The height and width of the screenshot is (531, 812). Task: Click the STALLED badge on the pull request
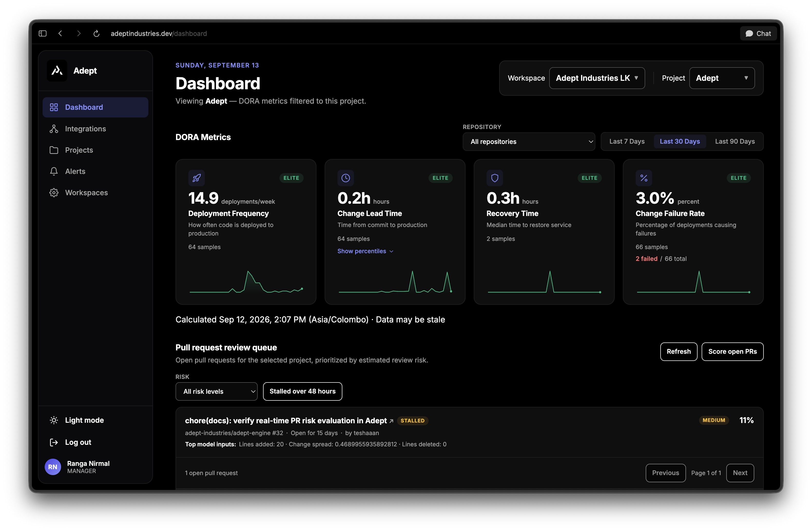412,421
